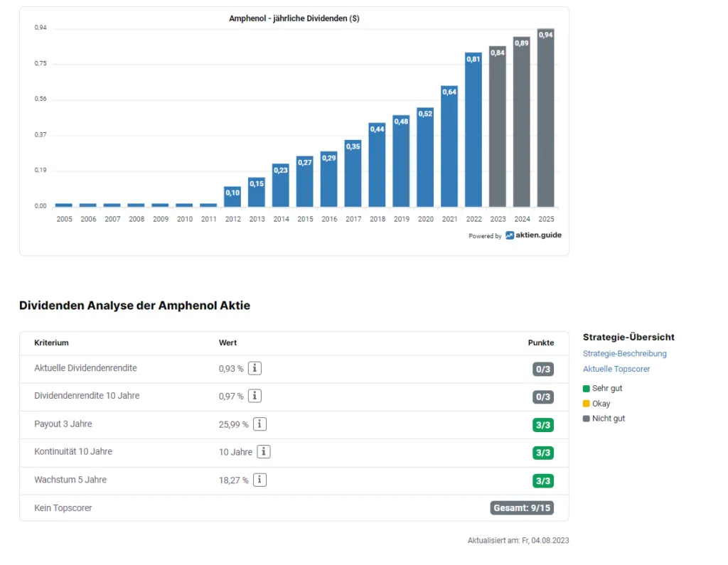Screen dimensions: 728x565
Task: Click Dividendenrendite 10 Jahre row label
Action: point(87,396)
